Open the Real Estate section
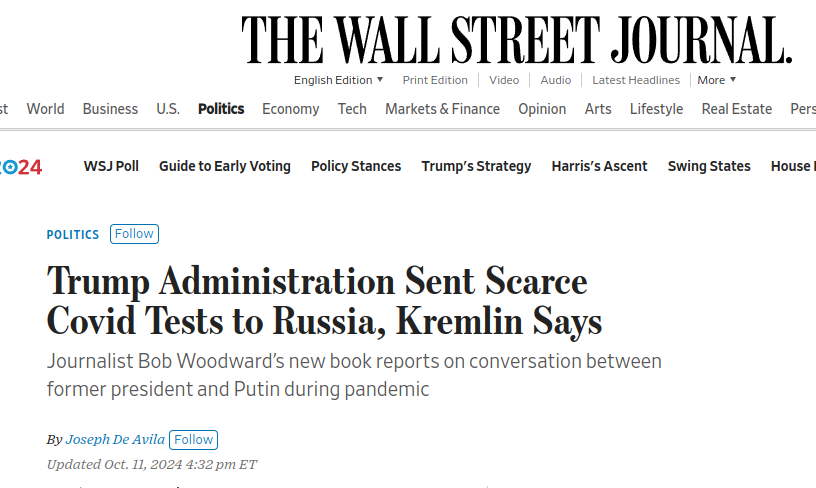816x488 pixels. (x=736, y=109)
